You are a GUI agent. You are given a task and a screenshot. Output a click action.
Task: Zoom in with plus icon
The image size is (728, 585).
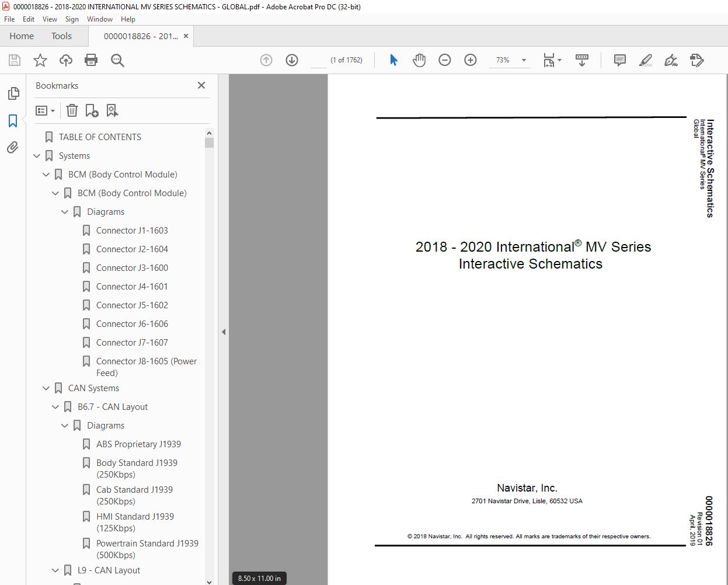tap(471, 60)
